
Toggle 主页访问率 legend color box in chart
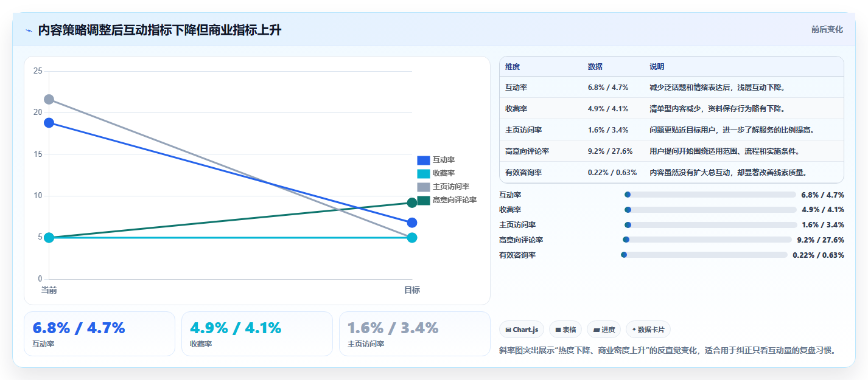[424, 187]
